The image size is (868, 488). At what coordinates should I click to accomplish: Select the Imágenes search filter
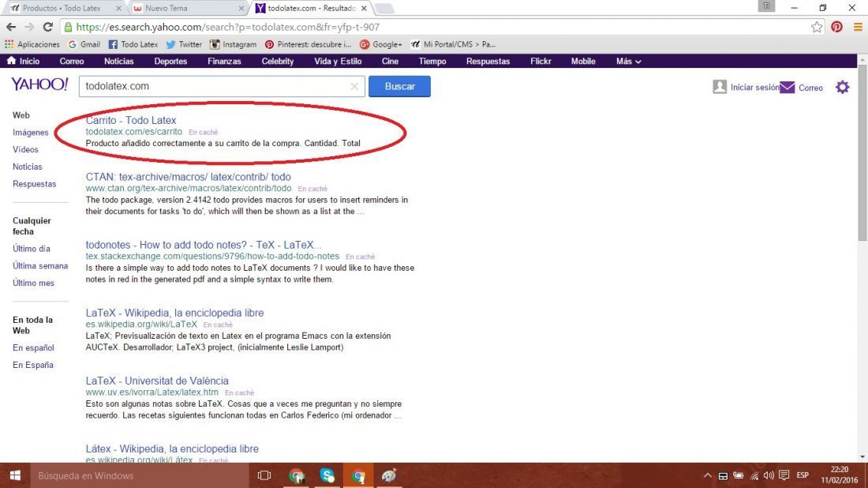(31, 133)
